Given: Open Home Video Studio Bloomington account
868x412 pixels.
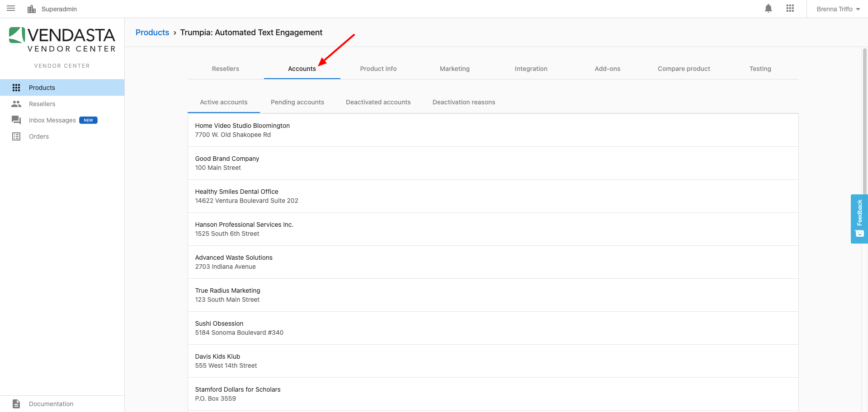Looking at the screenshot, I should coord(493,130).
